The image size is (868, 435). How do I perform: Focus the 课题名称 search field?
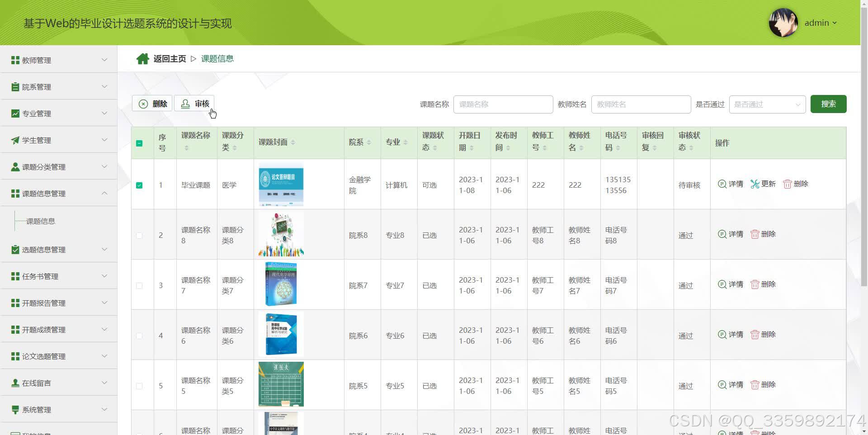point(503,104)
